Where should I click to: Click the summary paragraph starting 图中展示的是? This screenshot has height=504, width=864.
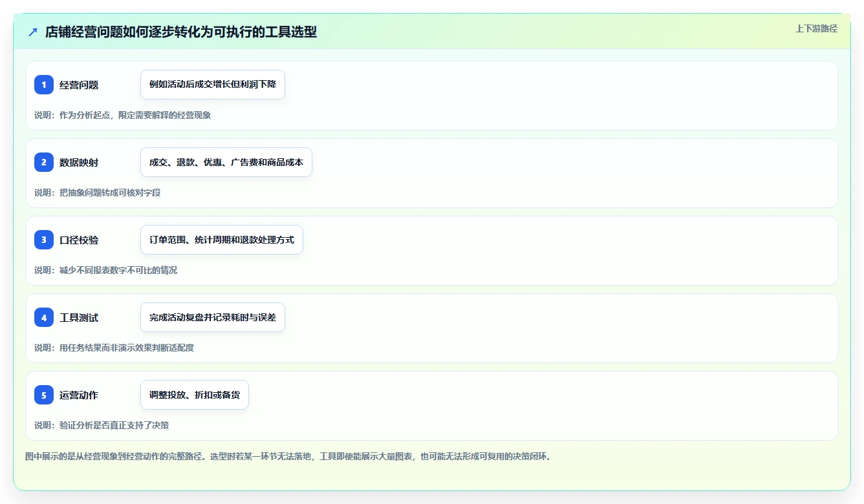pyautogui.click(x=288, y=456)
